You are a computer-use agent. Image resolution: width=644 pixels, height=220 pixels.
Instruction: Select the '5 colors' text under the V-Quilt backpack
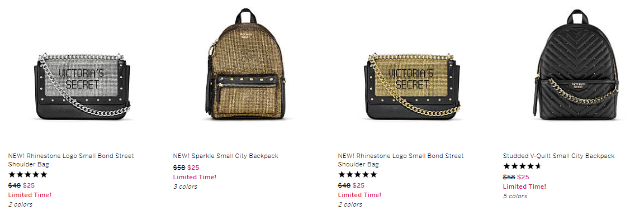(x=515, y=196)
